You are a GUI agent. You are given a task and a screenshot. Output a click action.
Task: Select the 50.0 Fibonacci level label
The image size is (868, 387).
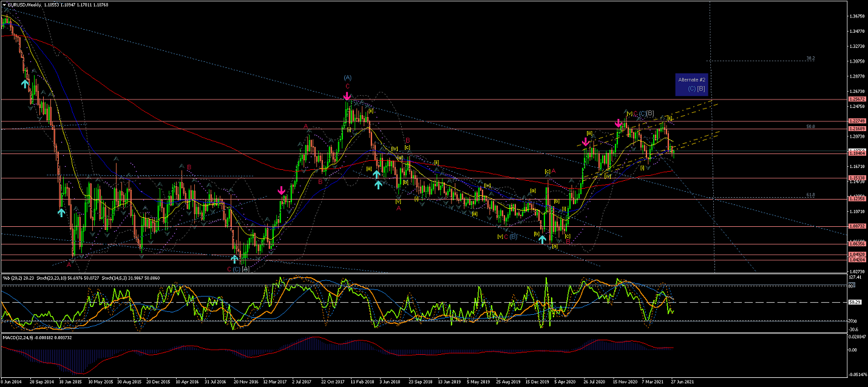coord(810,126)
